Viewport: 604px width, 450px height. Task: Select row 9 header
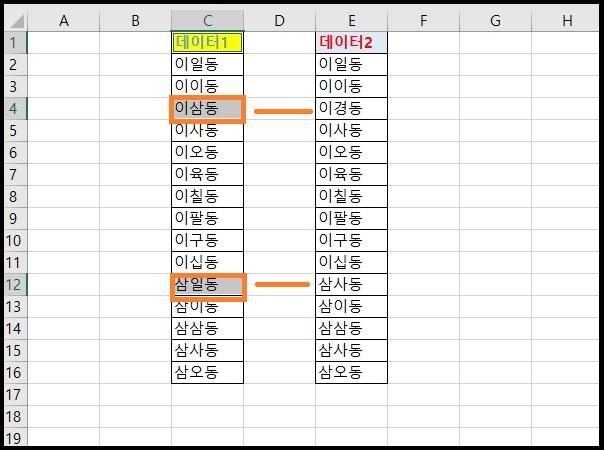[15, 218]
